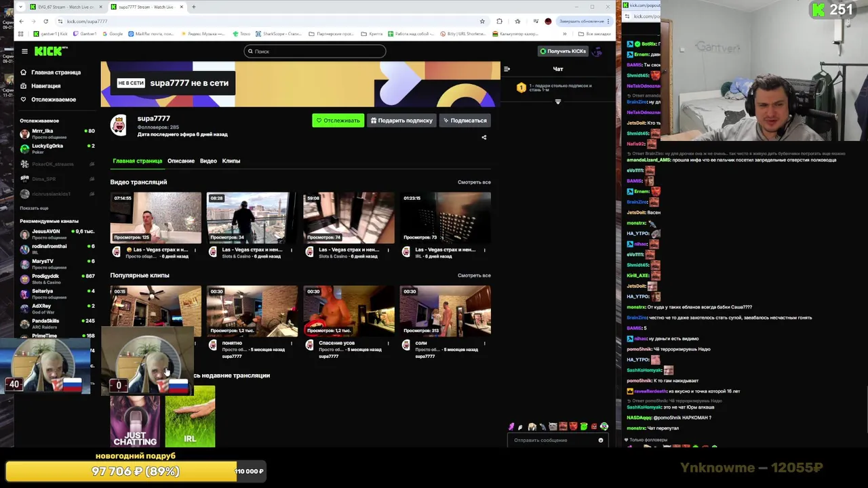Open offline channel PokerOK_streams
Viewport: 868px width, 488px height.
pos(58,164)
